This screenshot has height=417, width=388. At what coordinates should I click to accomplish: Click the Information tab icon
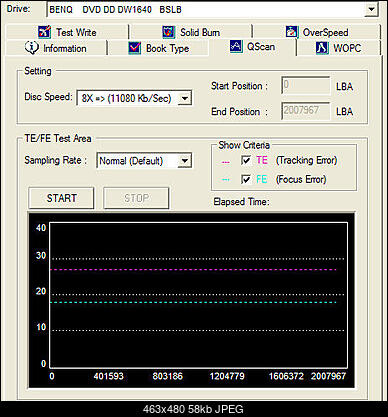pos(32,48)
